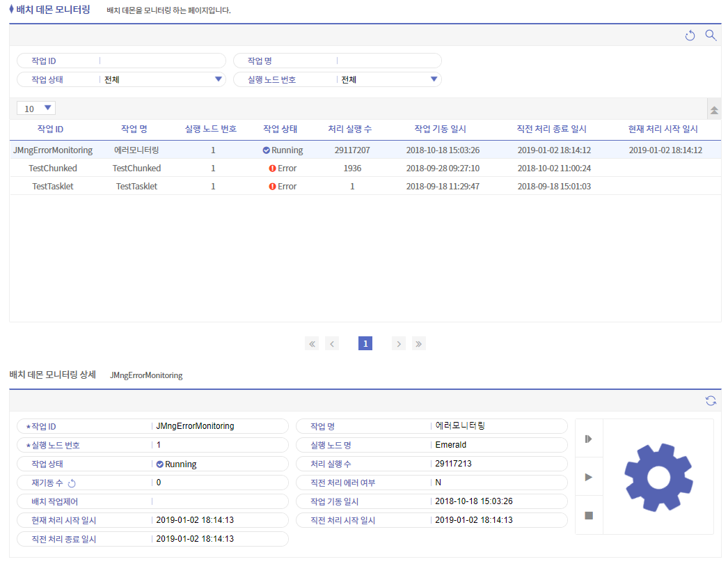Screen dimensions: 728x564
Task: Open the page size dropdown showing 10
Action: click(36, 108)
